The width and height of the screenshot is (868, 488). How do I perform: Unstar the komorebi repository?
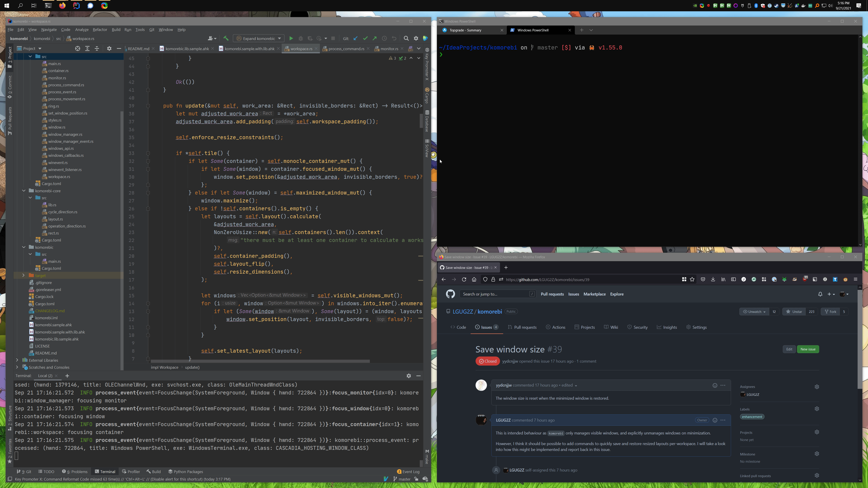pyautogui.click(x=794, y=312)
